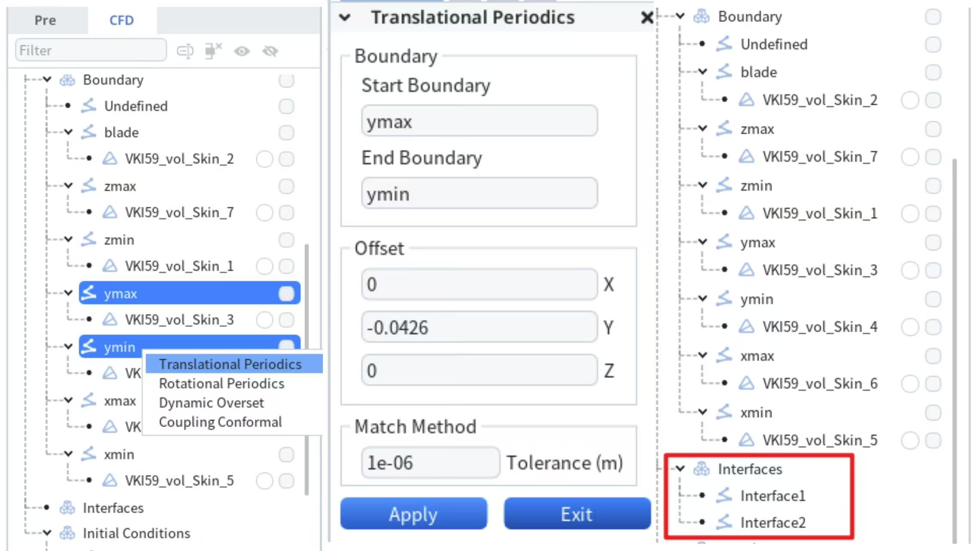The height and width of the screenshot is (551, 980).
Task: Click the hide-all crossed eye icon
Action: 270,51
